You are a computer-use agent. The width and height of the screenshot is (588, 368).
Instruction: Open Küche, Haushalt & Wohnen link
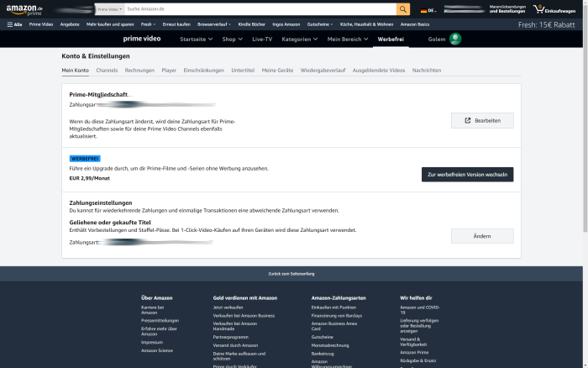click(x=367, y=24)
